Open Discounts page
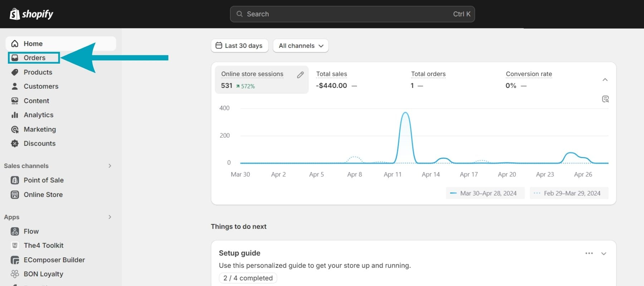Screen dimensions: 644x286 coord(39,143)
